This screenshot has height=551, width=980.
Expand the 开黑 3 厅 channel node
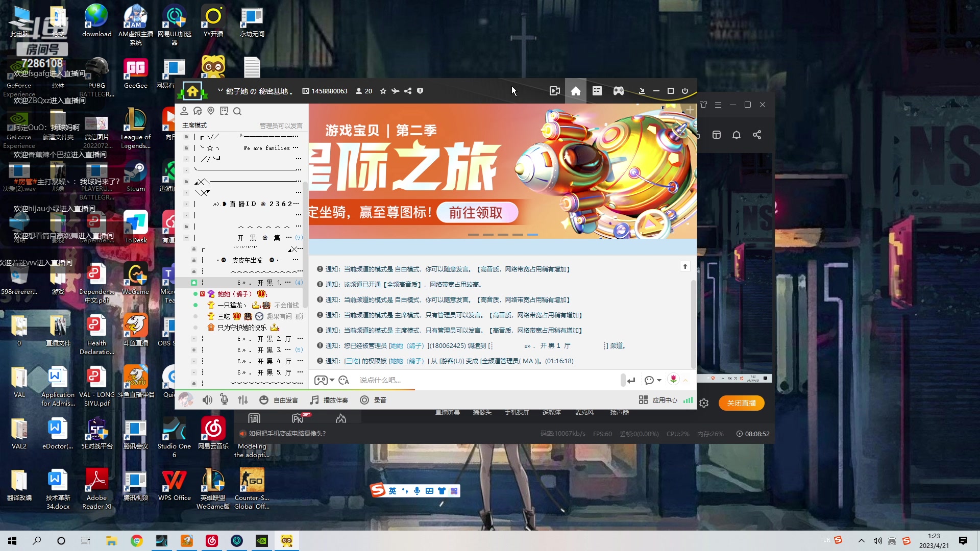[194, 350]
